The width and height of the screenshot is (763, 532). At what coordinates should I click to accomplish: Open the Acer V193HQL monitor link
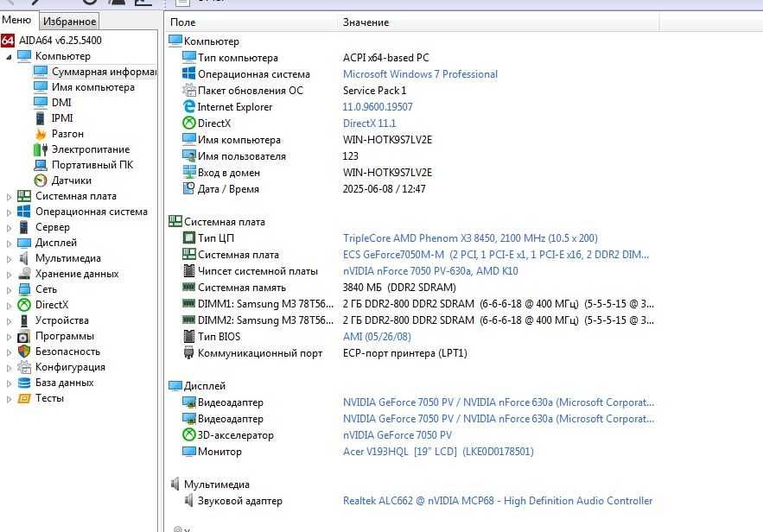[438, 452]
